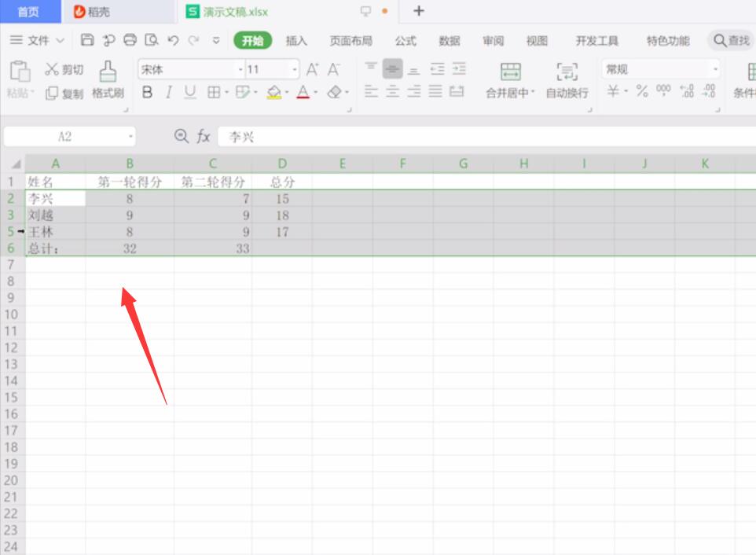
Task: Decrease indent of cell content
Action: (x=437, y=69)
